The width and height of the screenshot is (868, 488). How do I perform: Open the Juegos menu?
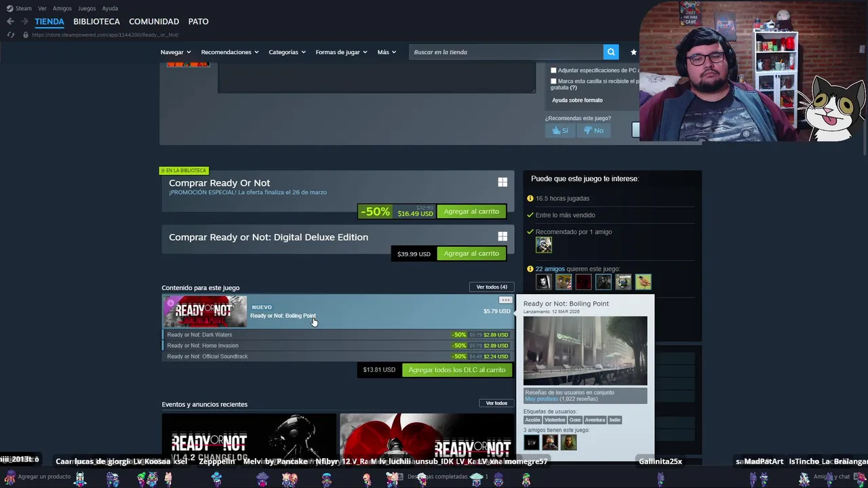(x=87, y=8)
